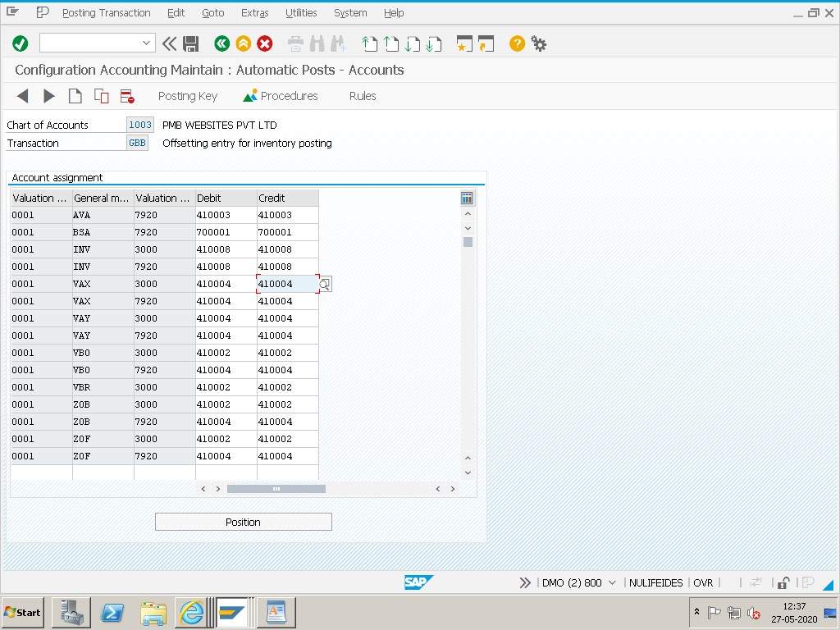This screenshot has width=840, height=630.
Task: Collapse the command field with double chevron
Action: point(169,43)
